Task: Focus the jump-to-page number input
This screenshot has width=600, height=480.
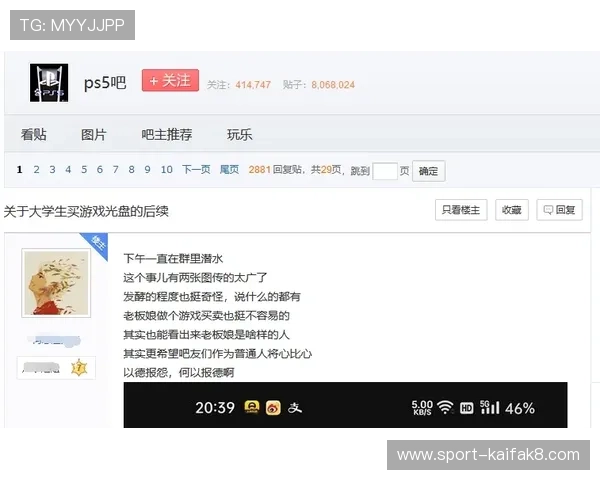Action: click(385, 171)
